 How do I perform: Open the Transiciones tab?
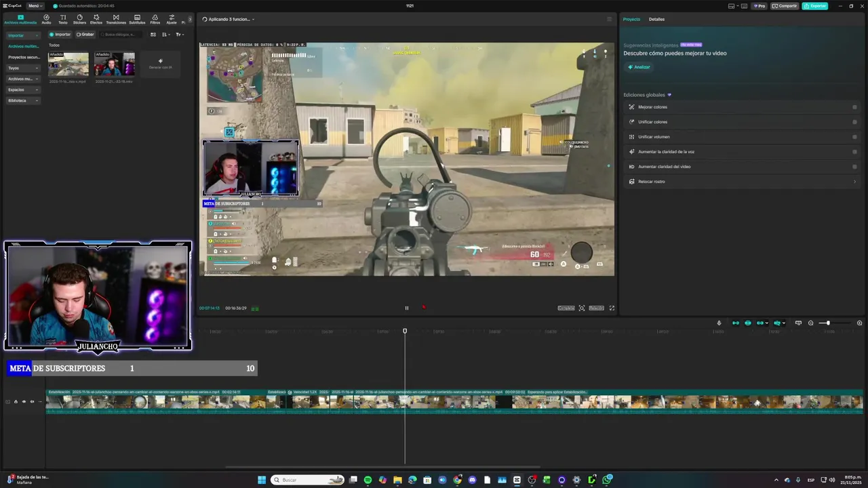pos(116,19)
